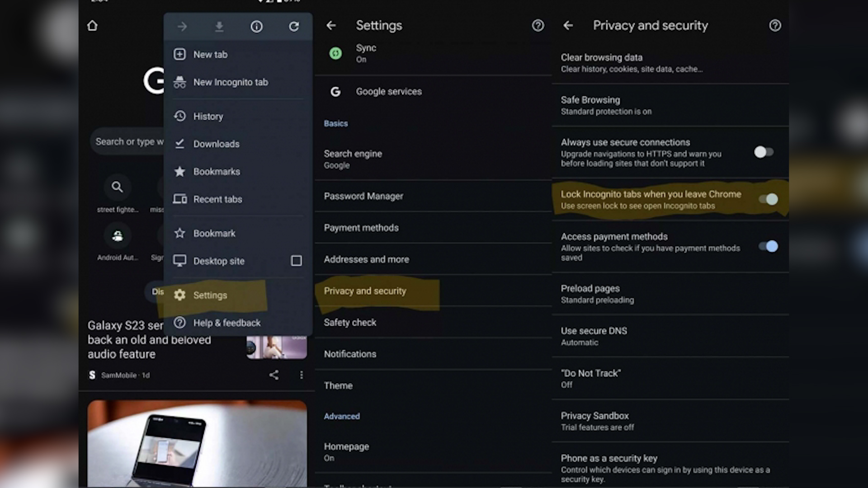This screenshot has width=868, height=488.
Task: Open a New Incognito tab
Action: tap(238, 82)
